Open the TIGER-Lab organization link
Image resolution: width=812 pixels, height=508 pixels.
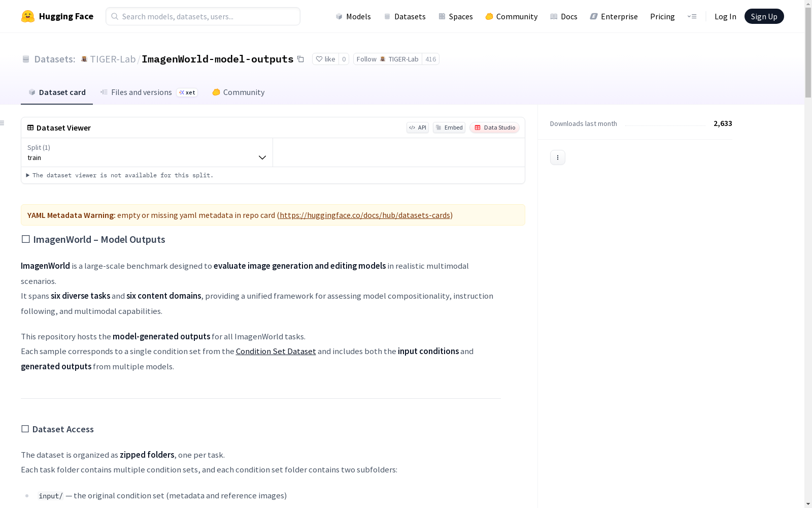pos(113,59)
